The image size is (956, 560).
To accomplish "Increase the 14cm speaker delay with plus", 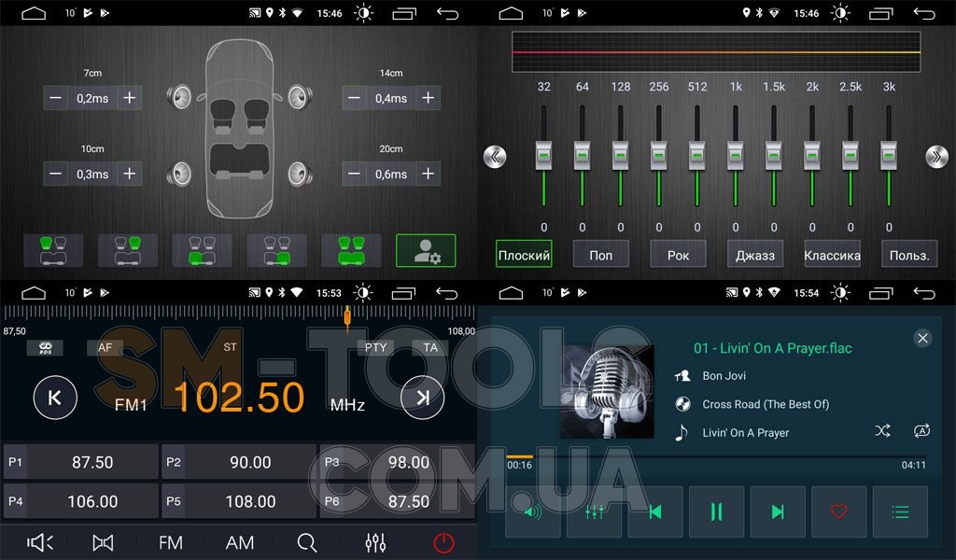I will [428, 98].
